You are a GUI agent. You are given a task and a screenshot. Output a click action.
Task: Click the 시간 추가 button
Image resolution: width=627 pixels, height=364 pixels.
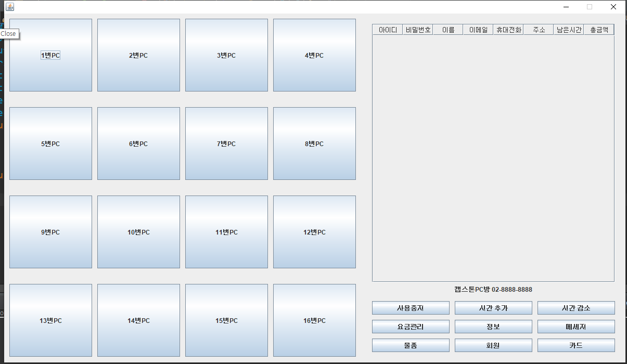493,308
